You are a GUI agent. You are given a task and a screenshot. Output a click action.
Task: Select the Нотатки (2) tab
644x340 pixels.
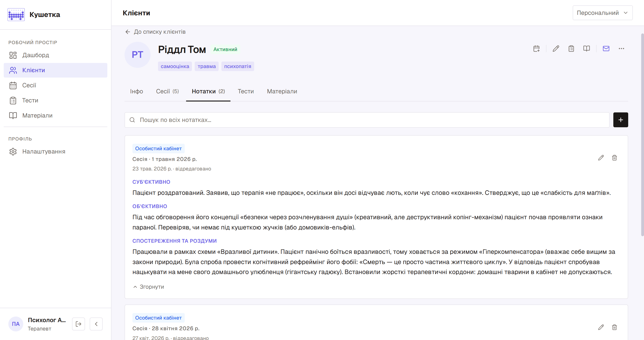click(208, 92)
